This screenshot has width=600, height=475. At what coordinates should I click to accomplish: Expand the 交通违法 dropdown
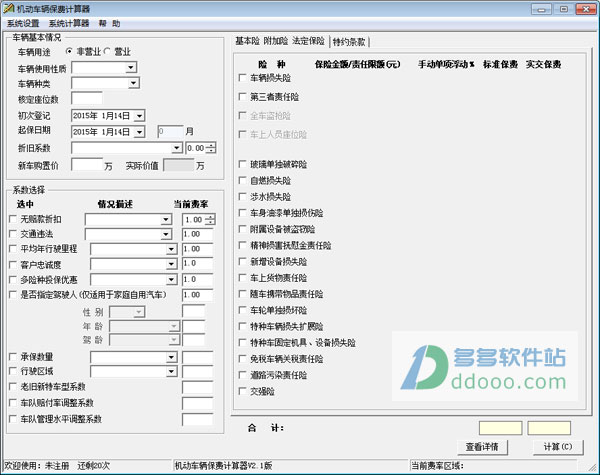point(166,234)
